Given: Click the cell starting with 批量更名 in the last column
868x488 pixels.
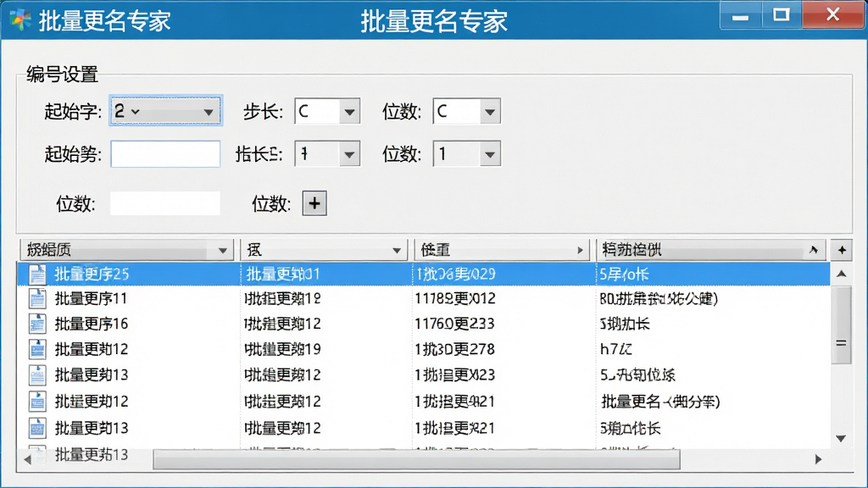Looking at the screenshot, I should tap(659, 401).
